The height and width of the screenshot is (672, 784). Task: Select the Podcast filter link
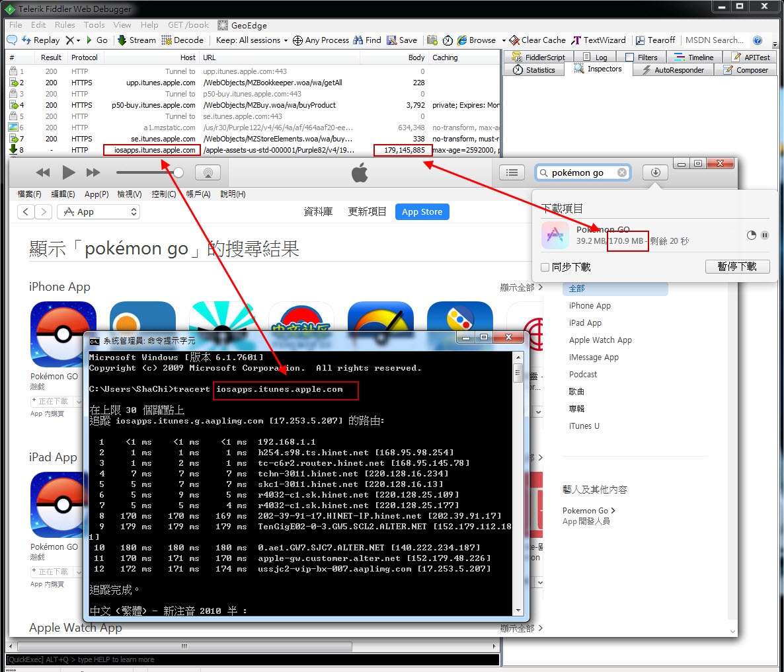pos(583,375)
